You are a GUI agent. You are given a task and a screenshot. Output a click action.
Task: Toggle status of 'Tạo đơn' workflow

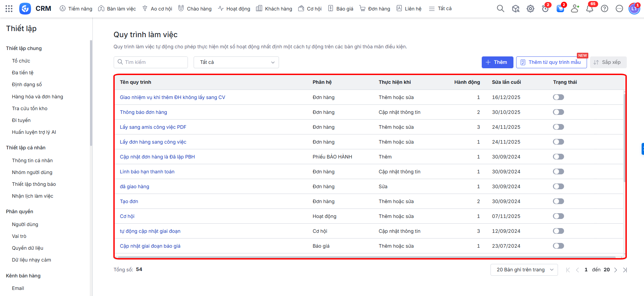(x=558, y=201)
